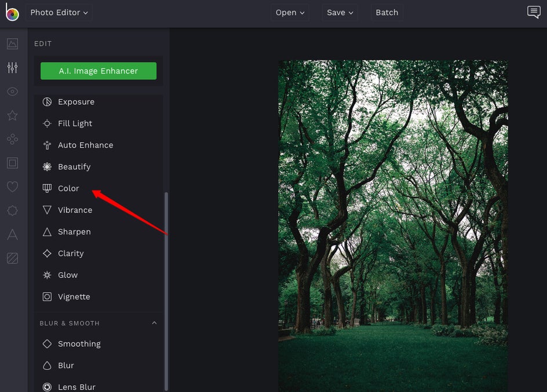Click the Clarity label
Screen dimensions: 547x392
pyautogui.click(x=71, y=253)
